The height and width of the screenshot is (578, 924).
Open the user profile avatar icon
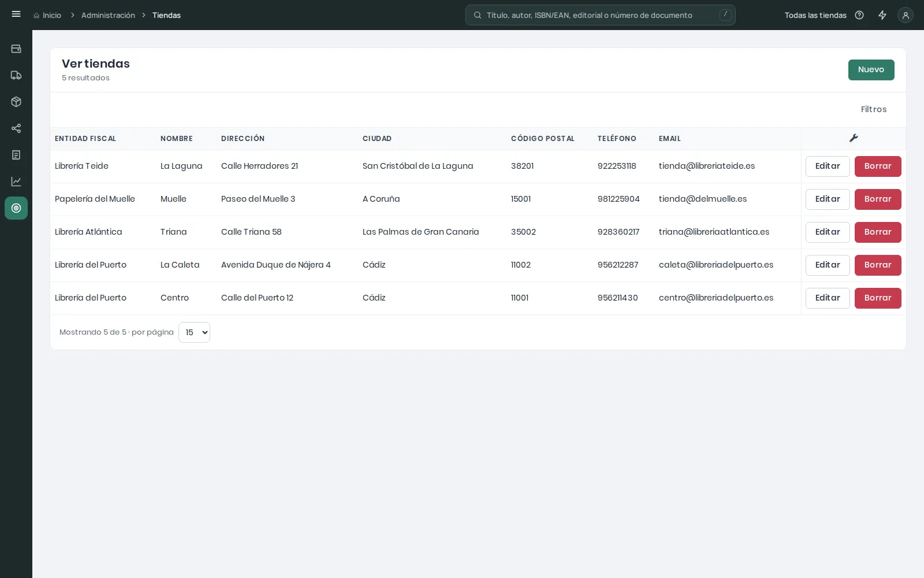point(906,16)
